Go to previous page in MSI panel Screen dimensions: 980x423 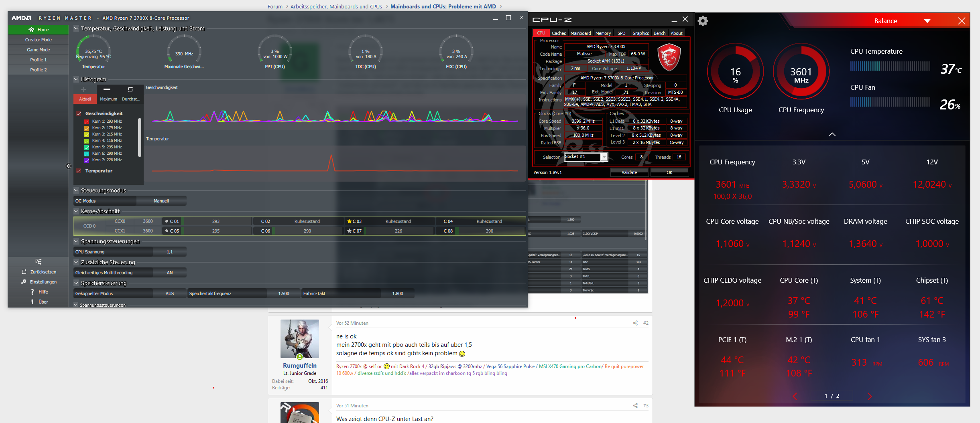tap(795, 396)
